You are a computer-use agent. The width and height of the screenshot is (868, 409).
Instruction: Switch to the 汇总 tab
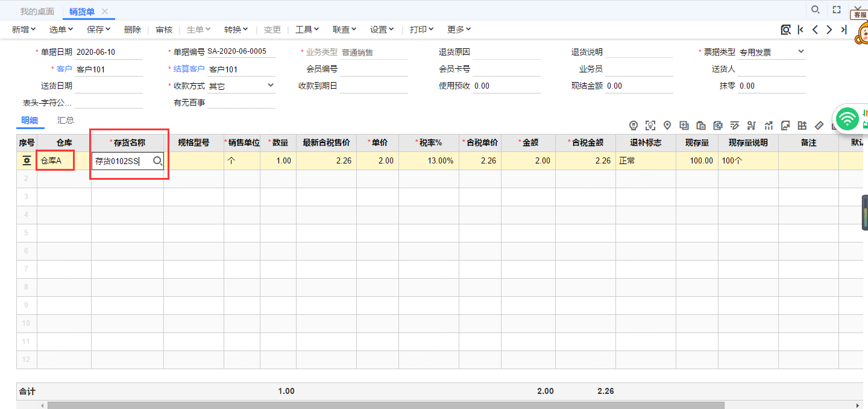pos(66,120)
